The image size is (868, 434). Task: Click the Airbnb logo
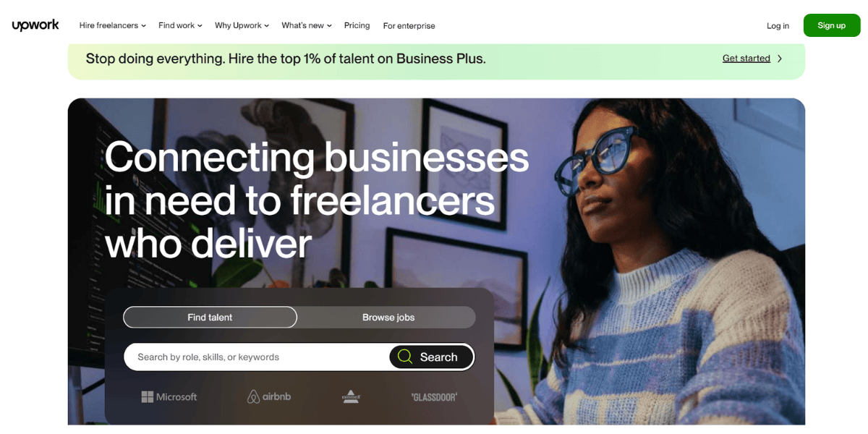click(x=269, y=396)
